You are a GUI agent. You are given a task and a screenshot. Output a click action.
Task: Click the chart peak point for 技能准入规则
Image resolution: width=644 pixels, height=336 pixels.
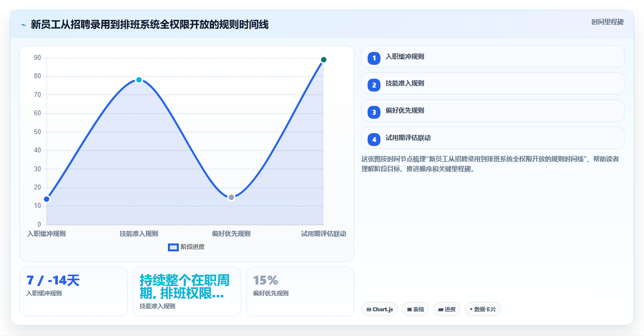[139, 80]
